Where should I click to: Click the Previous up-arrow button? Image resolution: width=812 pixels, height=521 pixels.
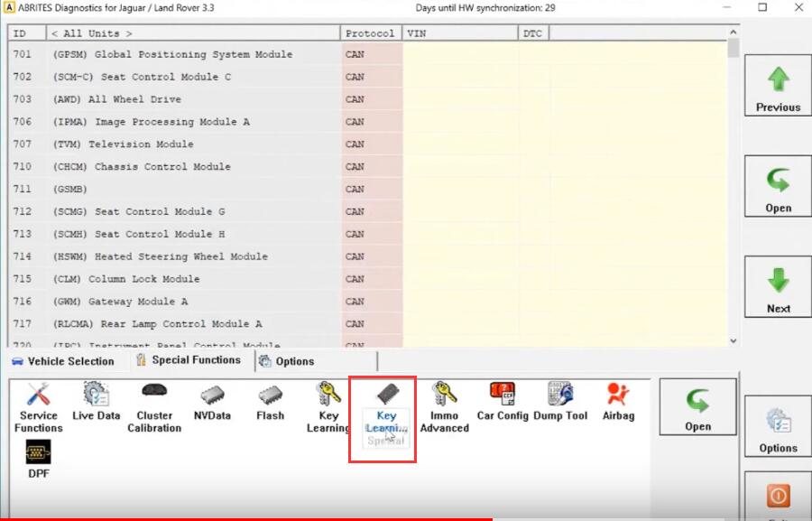tap(778, 86)
